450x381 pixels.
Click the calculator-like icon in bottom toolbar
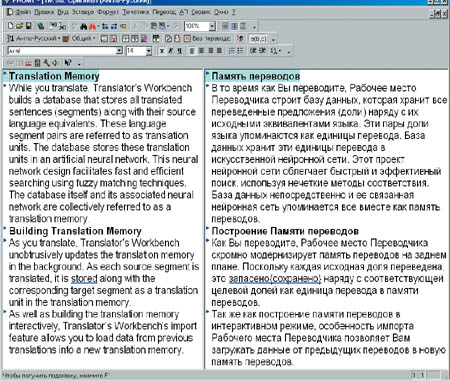coord(38,63)
